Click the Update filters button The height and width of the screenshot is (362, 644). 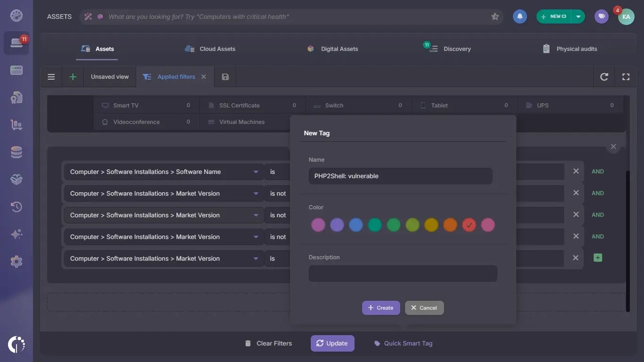[x=332, y=343]
